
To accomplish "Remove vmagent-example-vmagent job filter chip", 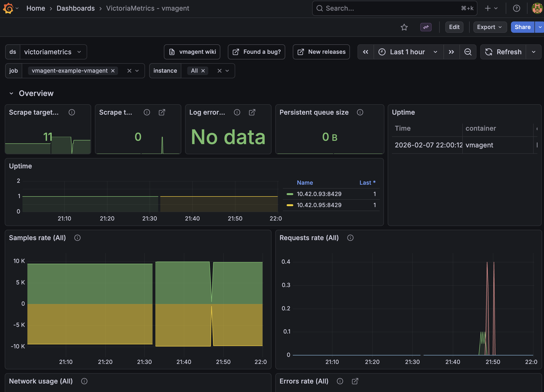I will pos(113,71).
